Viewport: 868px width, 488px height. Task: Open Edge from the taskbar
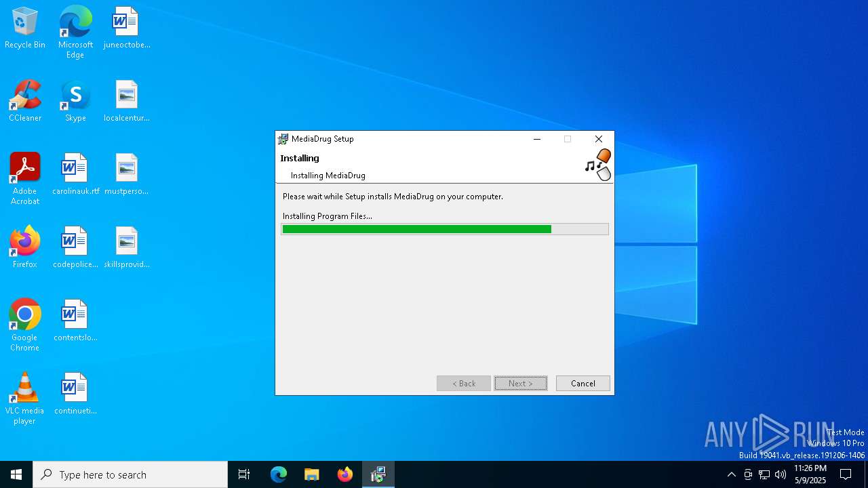coord(279,474)
